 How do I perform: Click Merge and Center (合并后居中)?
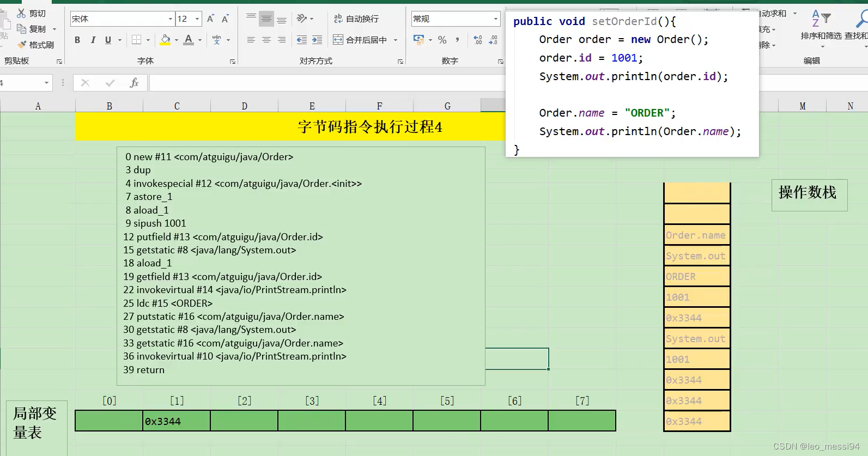(361, 40)
